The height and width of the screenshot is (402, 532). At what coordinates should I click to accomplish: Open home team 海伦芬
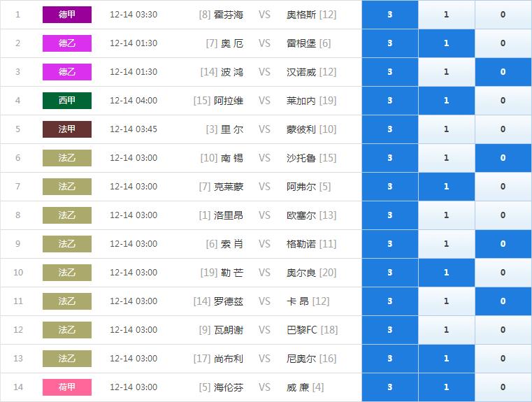click(x=229, y=387)
